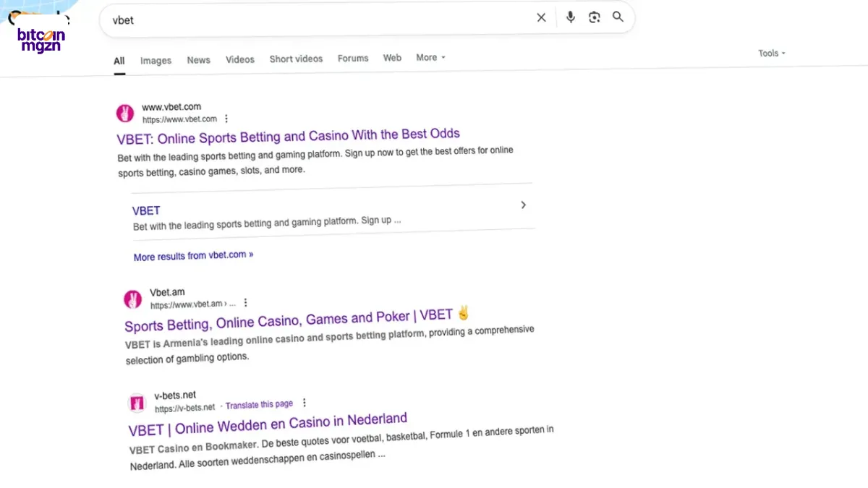Expand the VBET sitelink chevron arrow
The width and height of the screenshot is (868, 488).
[524, 205]
